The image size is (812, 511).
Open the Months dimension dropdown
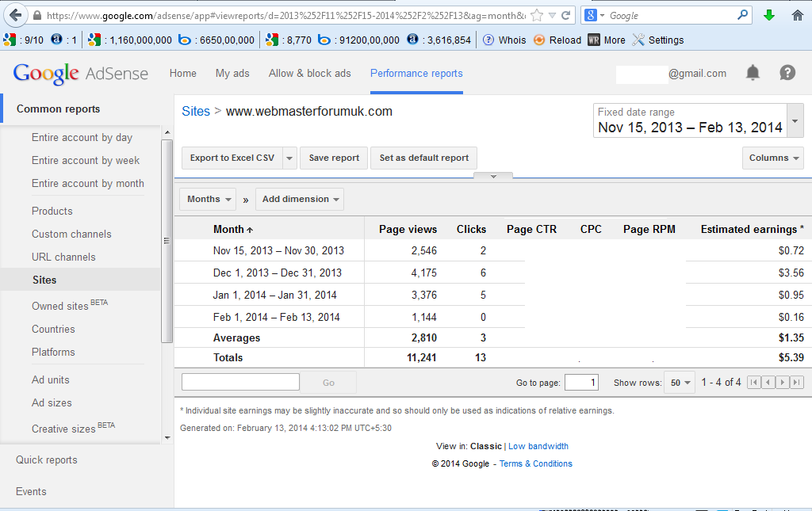(208, 199)
